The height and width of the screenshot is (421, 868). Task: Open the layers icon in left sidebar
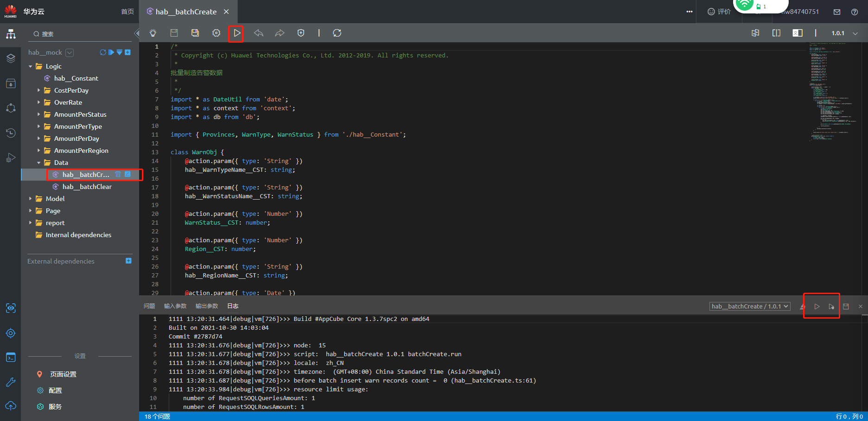pyautogui.click(x=11, y=58)
